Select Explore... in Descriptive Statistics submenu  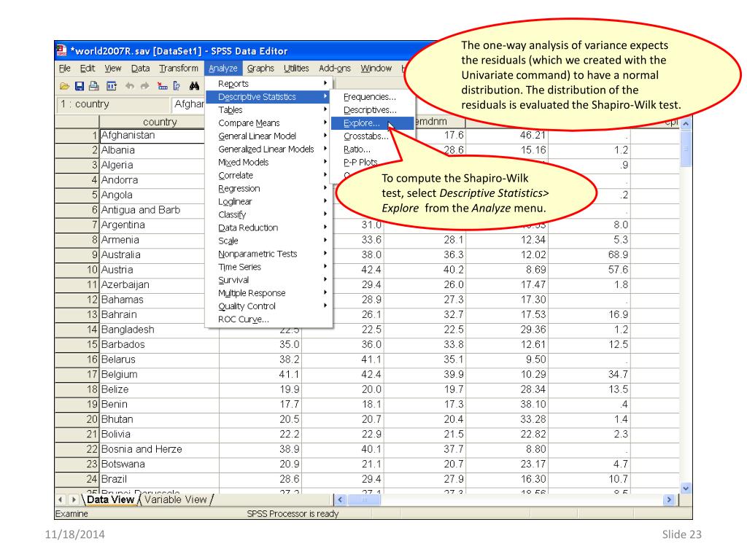click(x=373, y=122)
